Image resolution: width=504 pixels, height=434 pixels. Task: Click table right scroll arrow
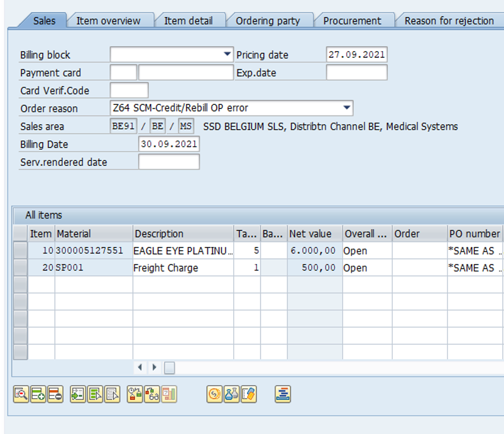154,367
